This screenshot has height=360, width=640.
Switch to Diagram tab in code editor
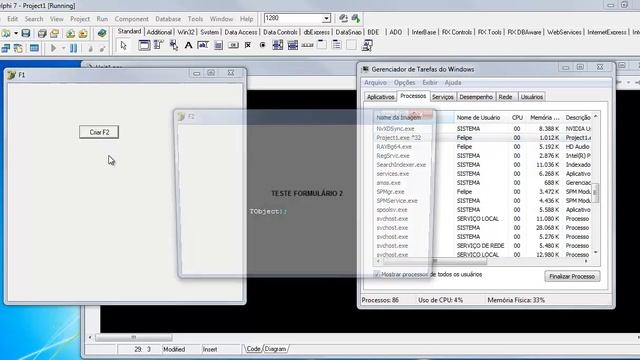point(275,349)
